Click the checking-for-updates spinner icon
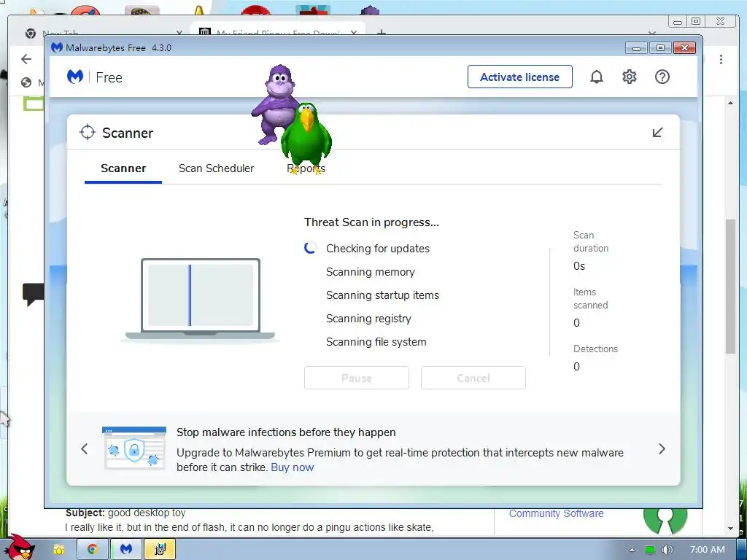This screenshot has width=747, height=560. (310, 248)
